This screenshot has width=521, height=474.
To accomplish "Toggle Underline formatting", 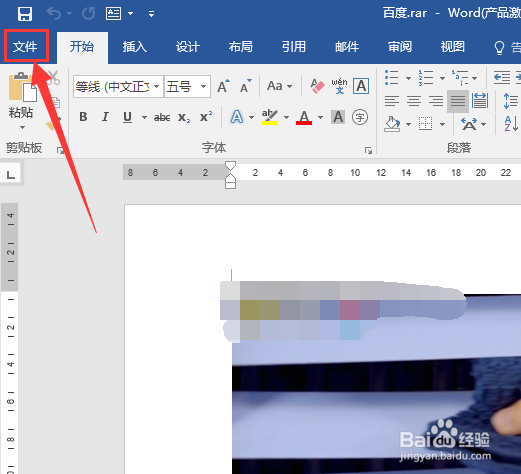I will coord(127,117).
